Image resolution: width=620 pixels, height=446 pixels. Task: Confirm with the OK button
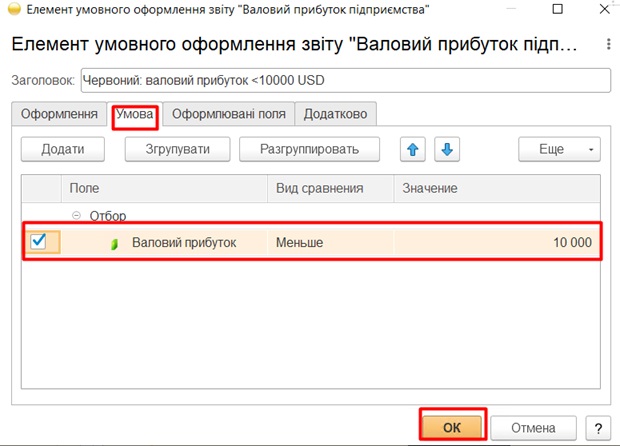click(451, 427)
